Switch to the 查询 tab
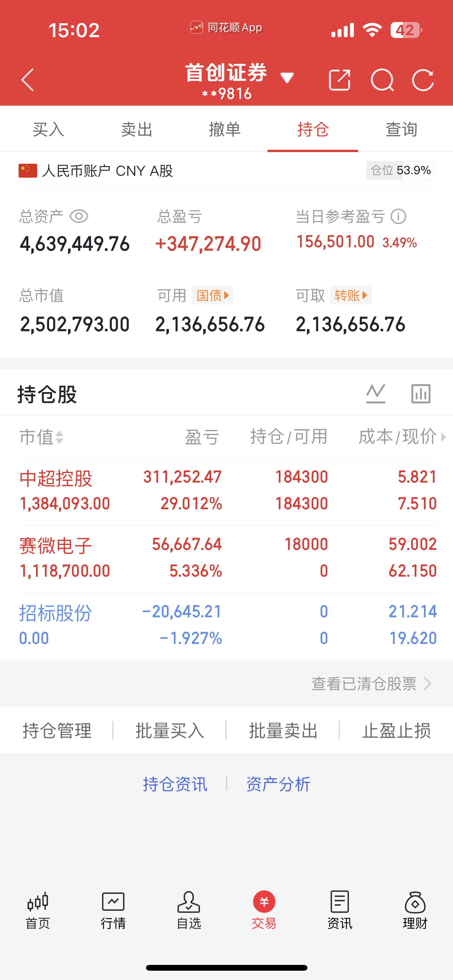 tap(402, 129)
